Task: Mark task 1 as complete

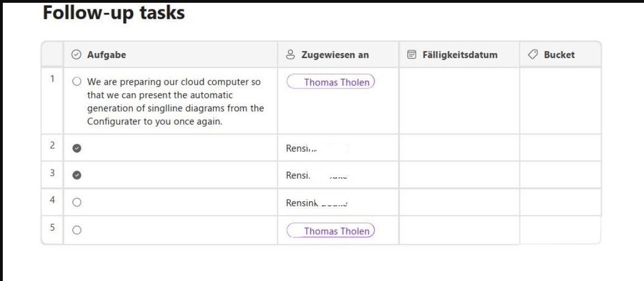Action: (x=77, y=83)
